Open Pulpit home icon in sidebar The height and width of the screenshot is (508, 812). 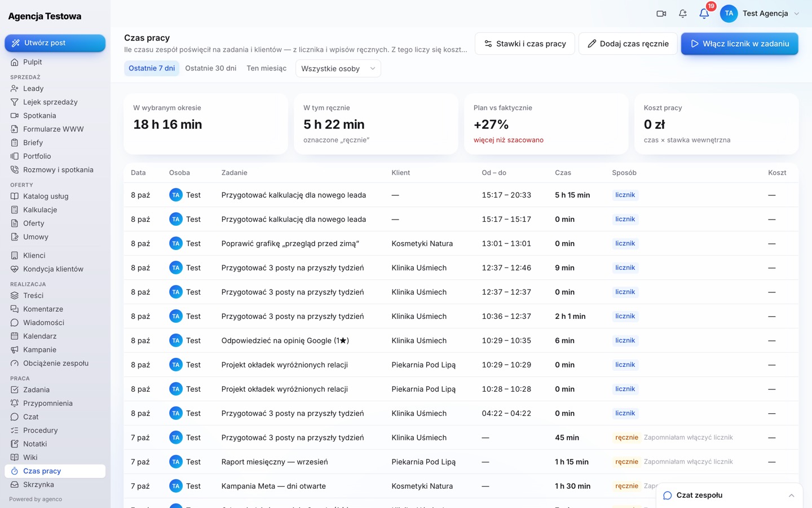[15, 62]
